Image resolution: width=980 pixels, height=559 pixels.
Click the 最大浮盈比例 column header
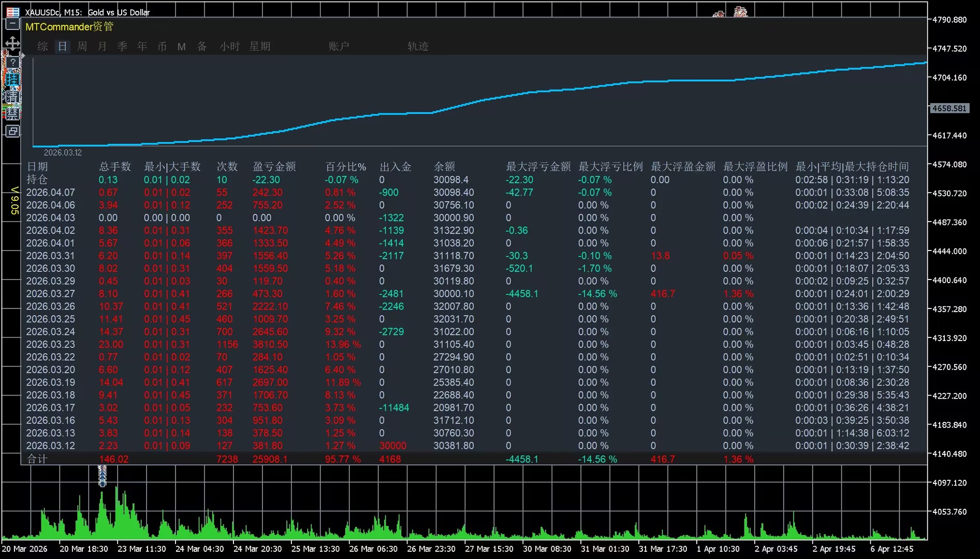coord(756,167)
